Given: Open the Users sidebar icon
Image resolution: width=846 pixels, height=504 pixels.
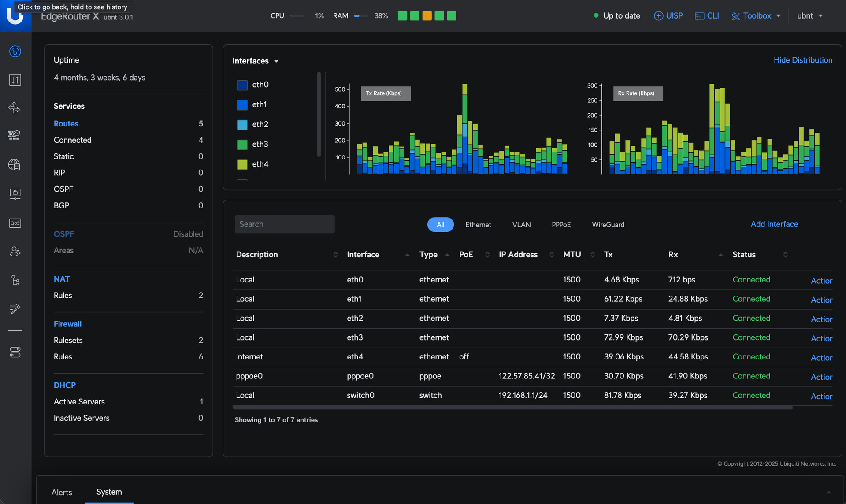Looking at the screenshot, I should click(15, 251).
